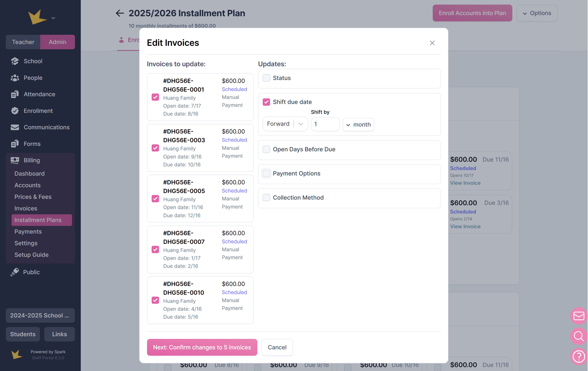Open the help question mark icon
588x371 pixels.
pyautogui.click(x=579, y=356)
